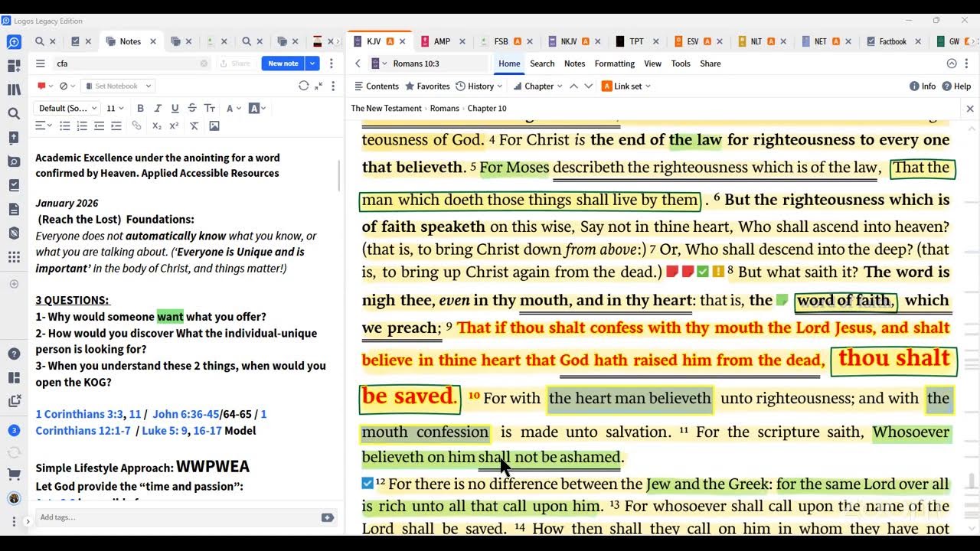Open the Contents pane
Viewport: 980px width, 551px height.
[376, 86]
